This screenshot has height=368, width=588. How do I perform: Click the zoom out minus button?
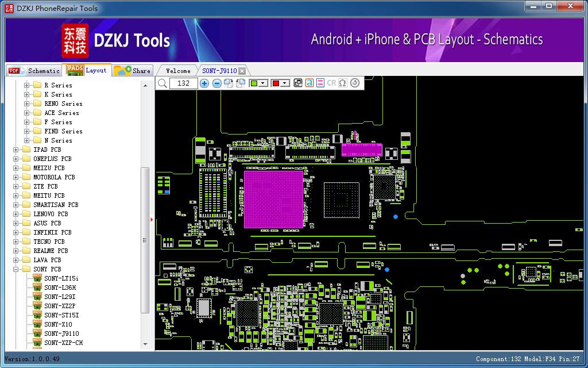click(216, 83)
